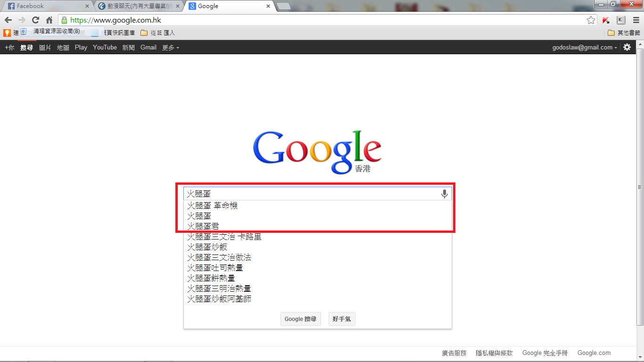644x362 pixels.
Task: Expand the godoslaw@gmail.com account dropdown
Action: pyautogui.click(x=585, y=47)
